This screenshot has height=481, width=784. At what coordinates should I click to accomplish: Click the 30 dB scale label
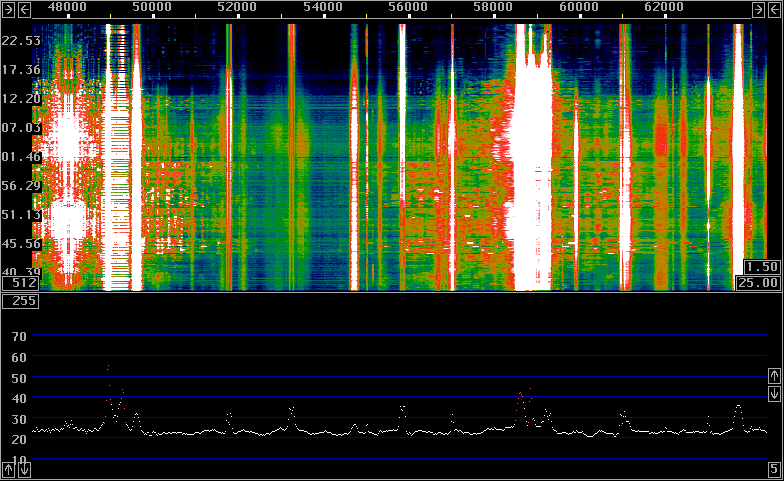19,420
